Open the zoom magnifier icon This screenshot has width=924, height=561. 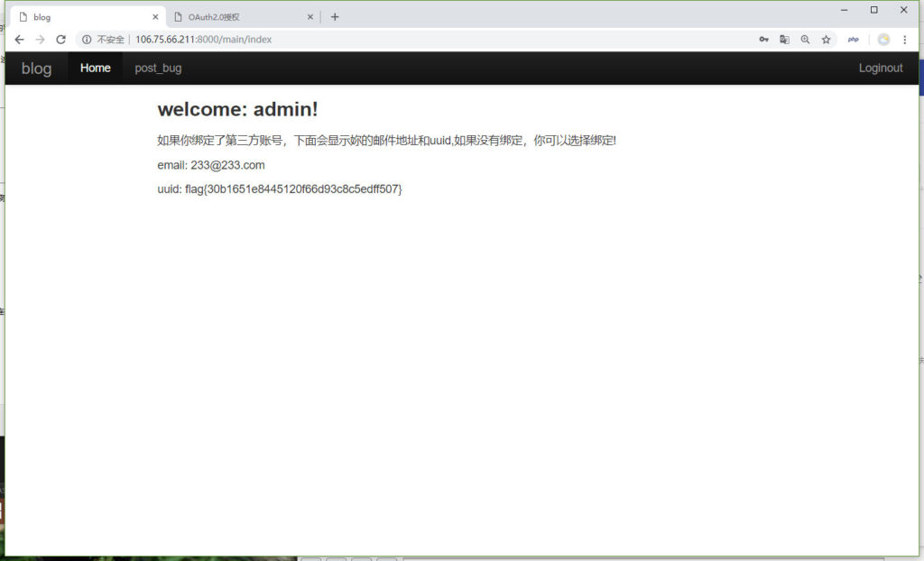(805, 40)
